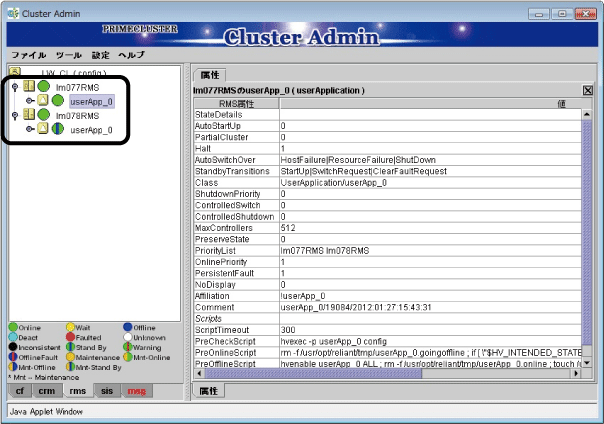604x424 pixels.
Task: Click green Online status circle beside lm077RMS
Action: pyautogui.click(x=44, y=88)
